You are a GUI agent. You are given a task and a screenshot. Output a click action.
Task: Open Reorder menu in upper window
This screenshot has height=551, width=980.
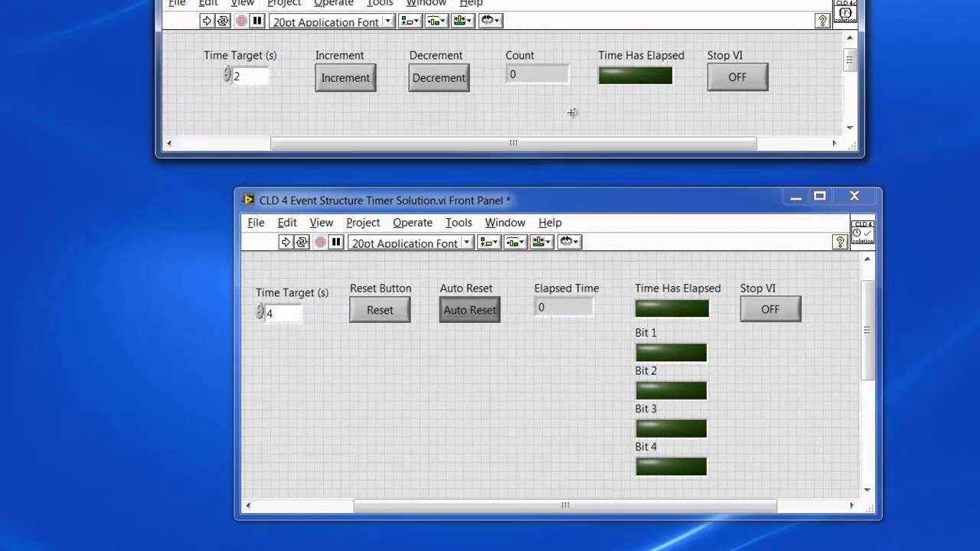491,21
